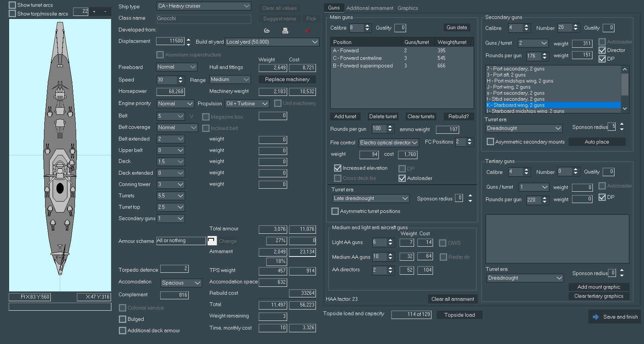This screenshot has width=644, height=344.
Task: Open the Propulsion dropdown
Action: pyautogui.click(x=247, y=103)
